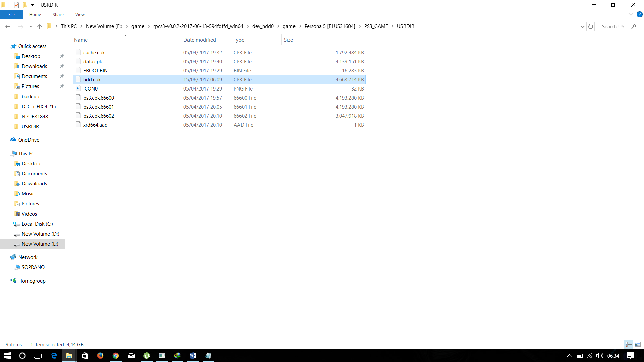Screen dimensions: 644x362
Task: Select Local Disk (C:) in navigation pane
Action: point(37,224)
